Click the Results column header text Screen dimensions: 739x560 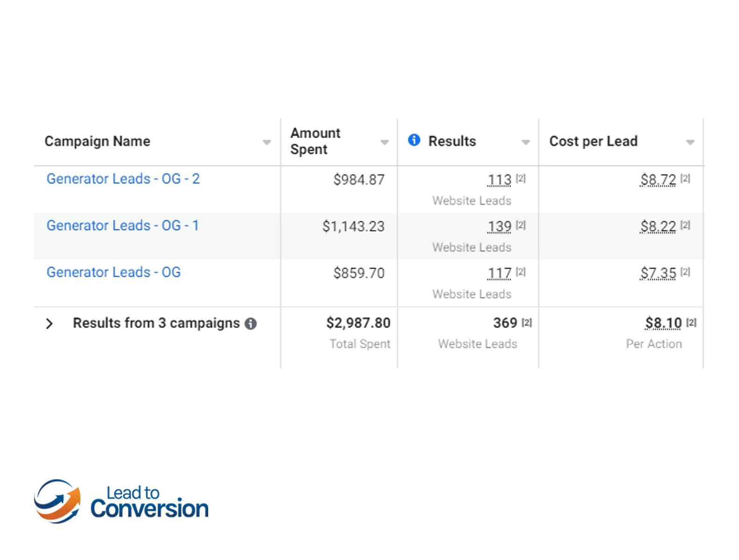pos(452,141)
